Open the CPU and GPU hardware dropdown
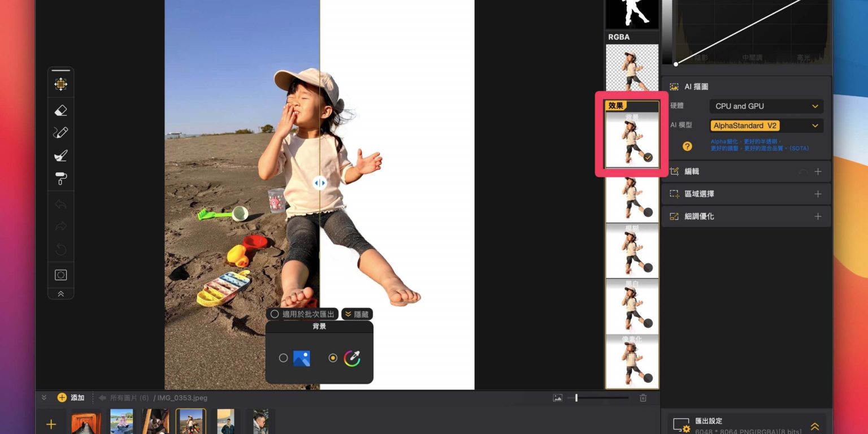868x434 pixels. point(766,106)
